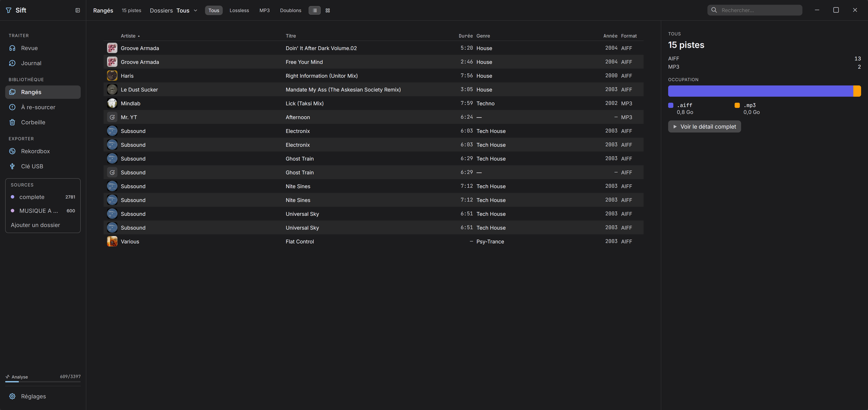The width and height of the screenshot is (868, 410).
Task: Select the MP3 filter tab
Action: [x=265, y=10]
